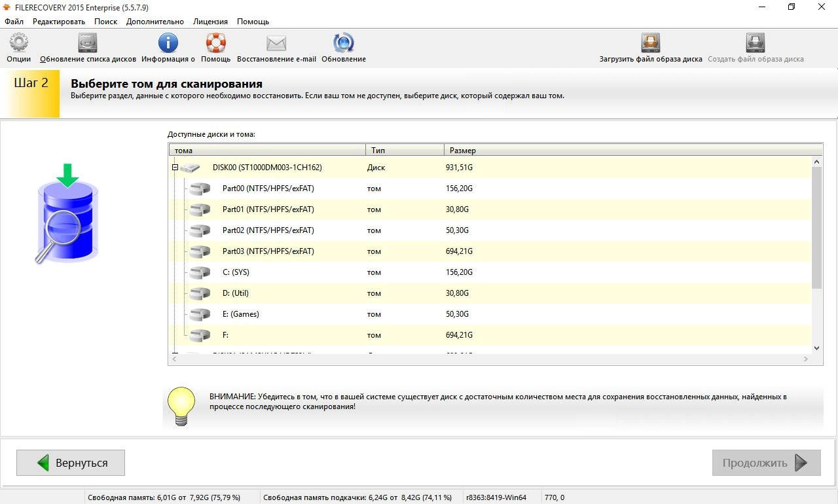Click the F: volume disk icon
This screenshot has width=838, height=504.
[x=200, y=335]
